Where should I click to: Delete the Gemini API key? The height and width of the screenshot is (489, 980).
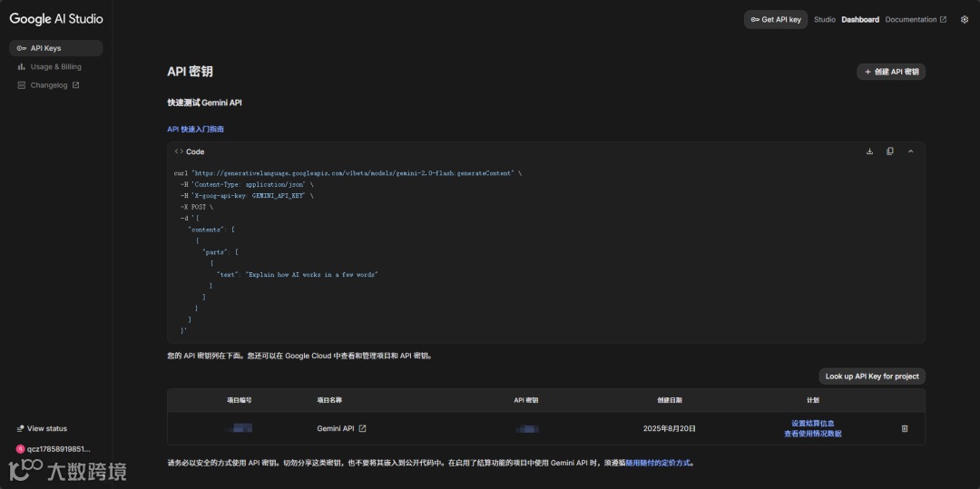pyautogui.click(x=905, y=428)
